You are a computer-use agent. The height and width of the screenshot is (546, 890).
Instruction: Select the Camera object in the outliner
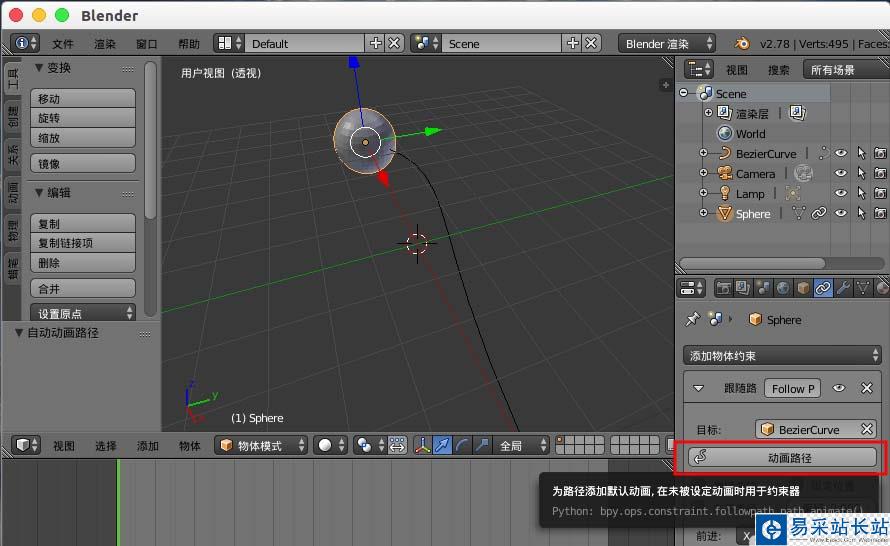755,174
